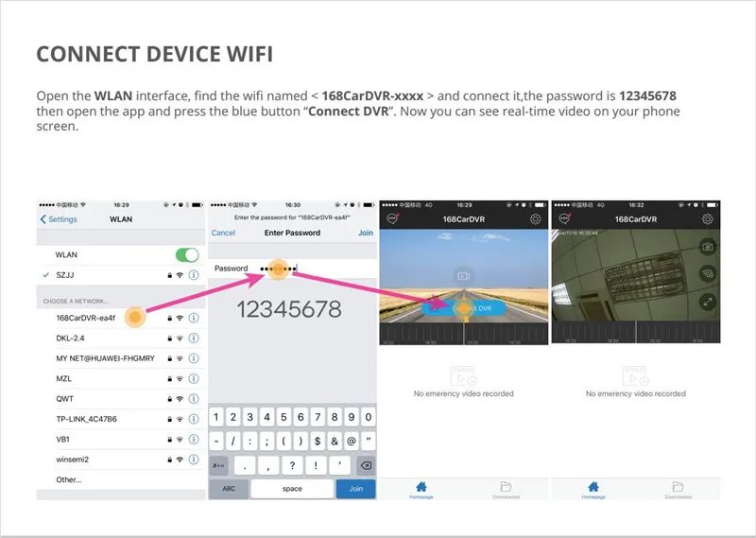Select the 168CarDVR-ea4f network
This screenshot has height=538, width=756.
(121, 318)
